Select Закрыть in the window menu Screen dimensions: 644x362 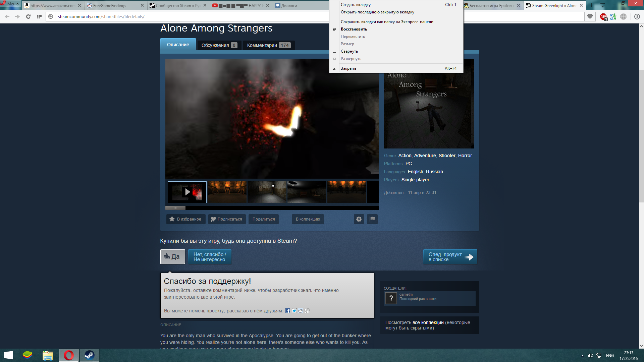point(396,68)
